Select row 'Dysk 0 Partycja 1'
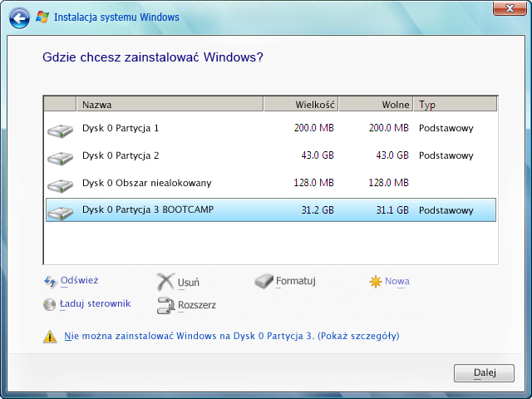This screenshot has width=532, height=399. [x=271, y=128]
